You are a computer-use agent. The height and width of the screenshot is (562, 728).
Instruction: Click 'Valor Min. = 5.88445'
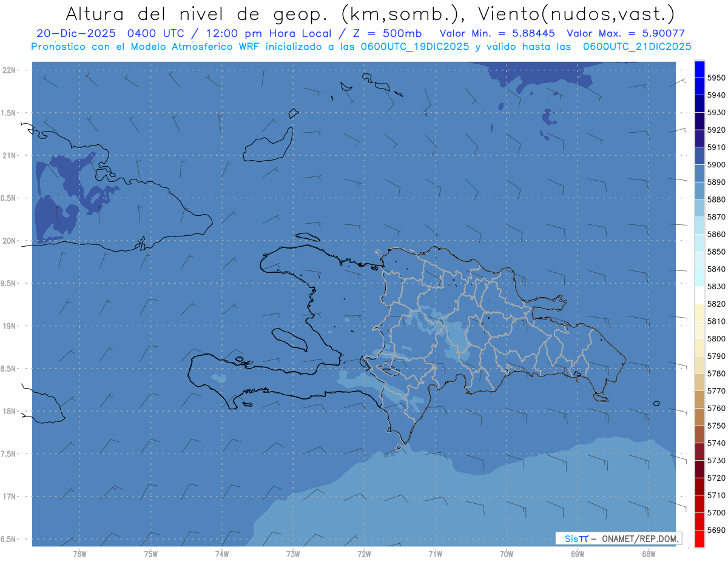coord(496,33)
